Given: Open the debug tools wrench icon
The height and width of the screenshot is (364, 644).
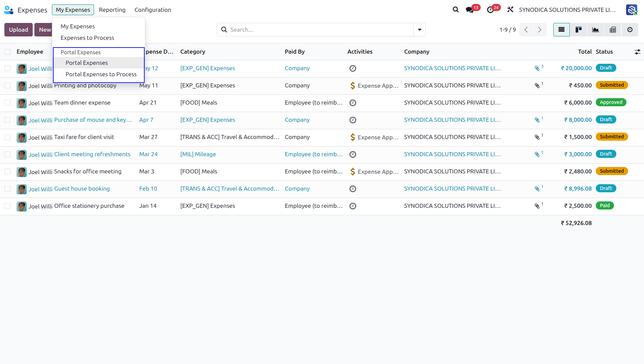Looking at the screenshot, I should click(510, 10).
